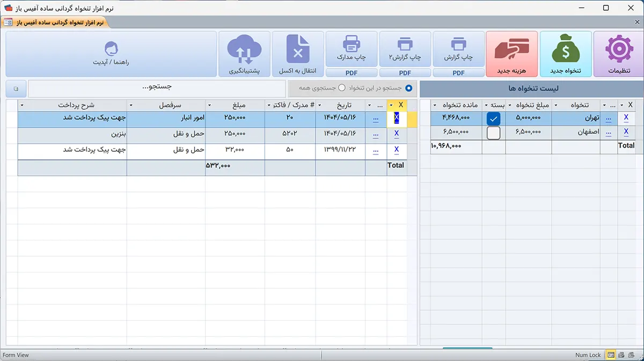The image size is (644, 361).
Task: Open # مدرک / فاکتر column dropdown arrow
Action: click(269, 105)
